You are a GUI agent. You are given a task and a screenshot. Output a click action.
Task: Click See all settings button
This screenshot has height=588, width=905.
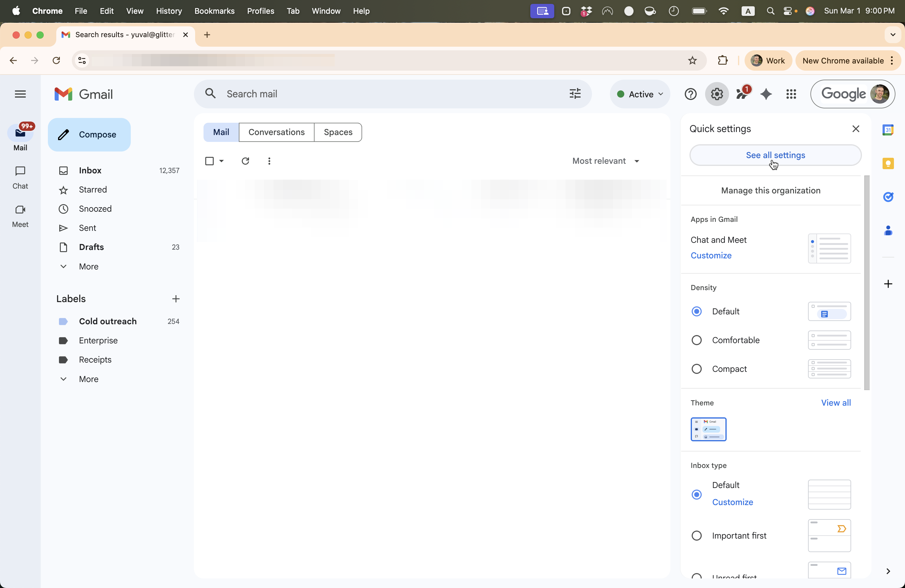[775, 155]
